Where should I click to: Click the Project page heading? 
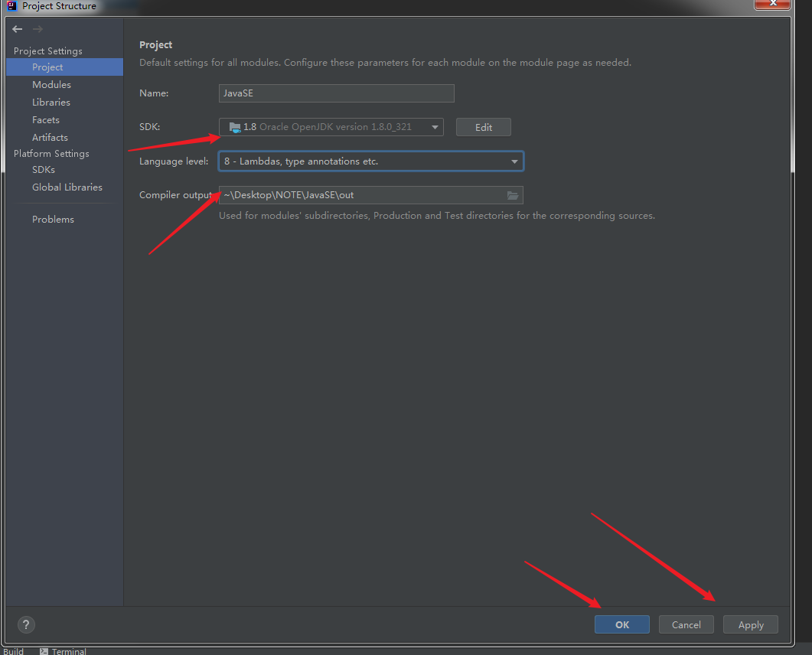pos(155,44)
